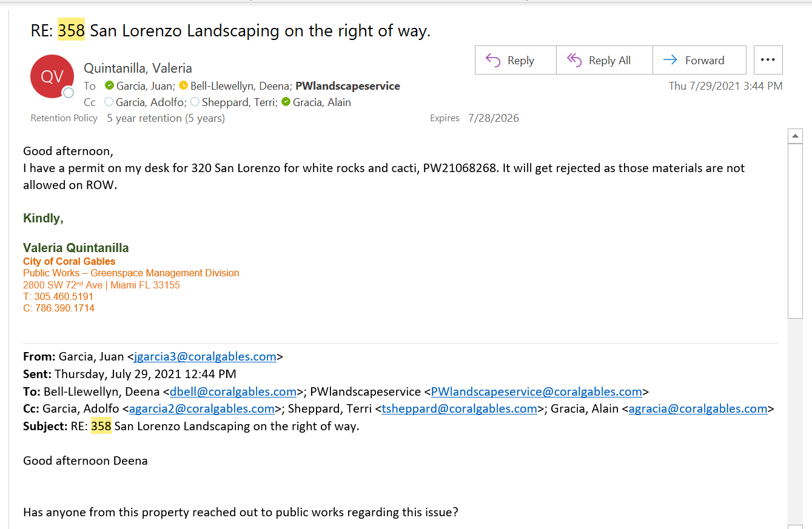Viewport: 812px width, 529px height.
Task: Click presence icon beside Garcia, Adolfo
Action: (109, 102)
